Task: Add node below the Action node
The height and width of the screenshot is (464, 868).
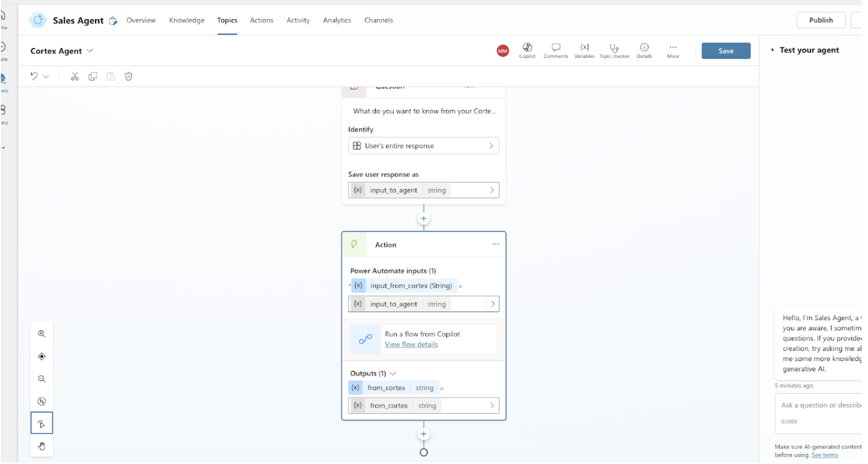Action: (x=423, y=434)
